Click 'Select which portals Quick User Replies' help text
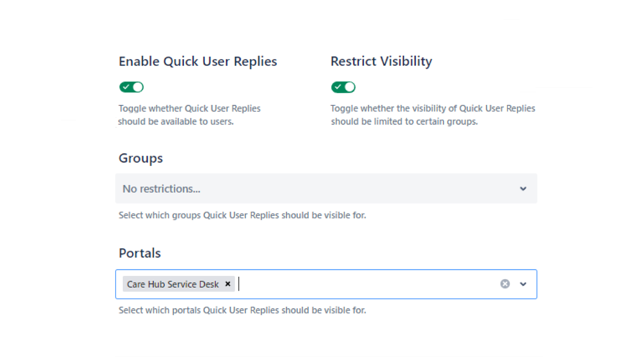Image resolution: width=644 pixels, height=362 pixels. tap(242, 310)
